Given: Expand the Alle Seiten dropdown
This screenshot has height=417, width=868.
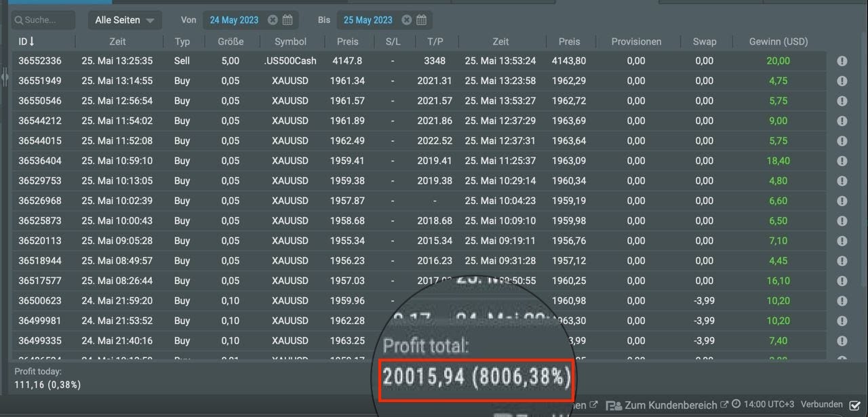Looking at the screenshot, I should pyautogui.click(x=125, y=20).
